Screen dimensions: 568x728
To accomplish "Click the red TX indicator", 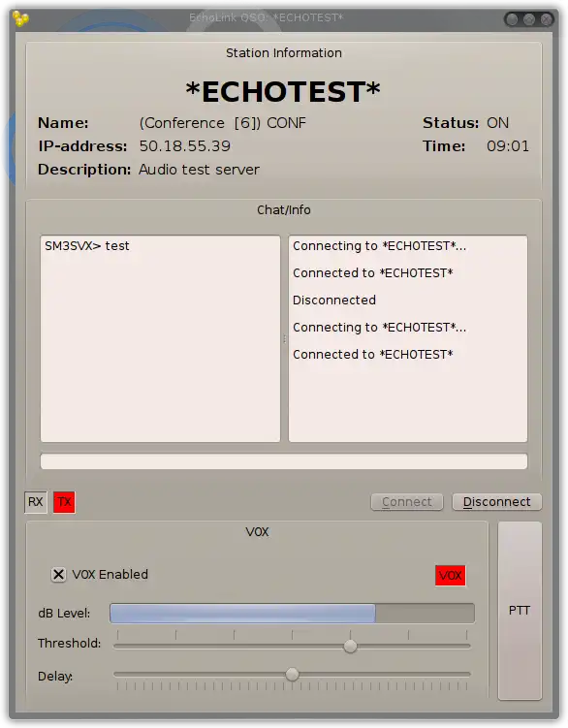I will coord(64,502).
